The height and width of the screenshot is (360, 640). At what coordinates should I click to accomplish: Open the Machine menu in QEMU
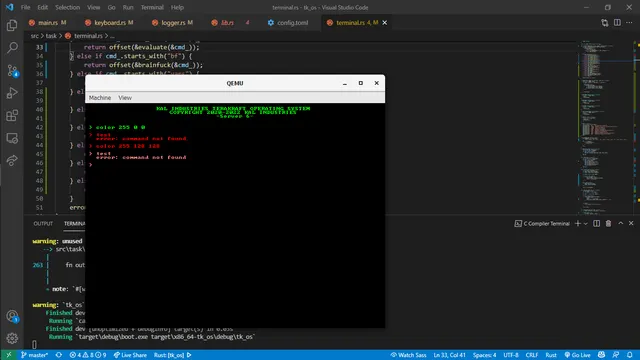pyautogui.click(x=100, y=98)
